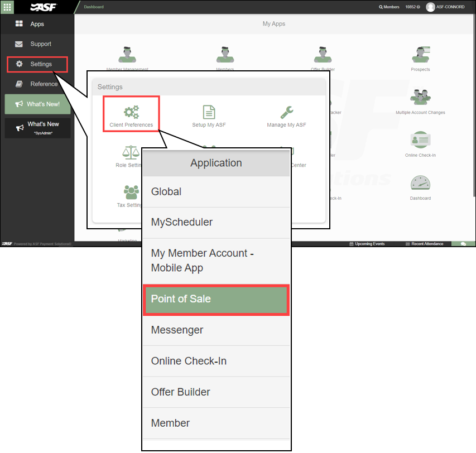Open the Members app icon

click(x=225, y=55)
